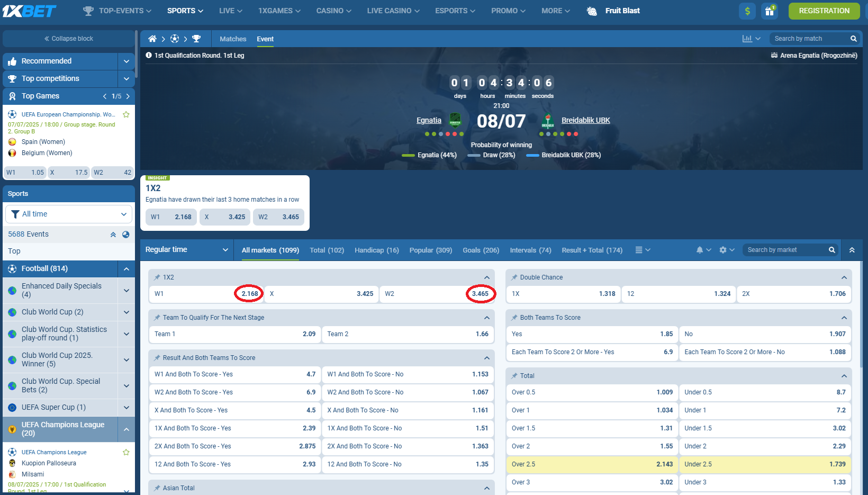Screen dimensions: 868x495
Task: Collapse all markets double-chevron icon
Action: click(852, 250)
